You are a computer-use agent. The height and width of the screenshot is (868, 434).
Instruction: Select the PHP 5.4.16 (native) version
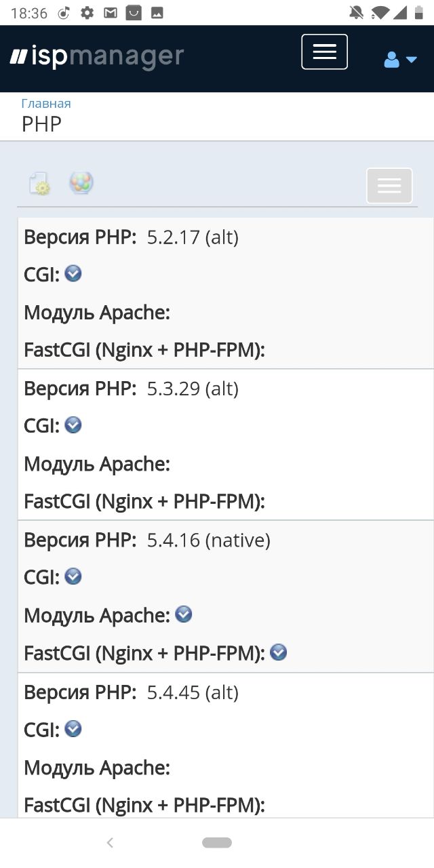225,597
